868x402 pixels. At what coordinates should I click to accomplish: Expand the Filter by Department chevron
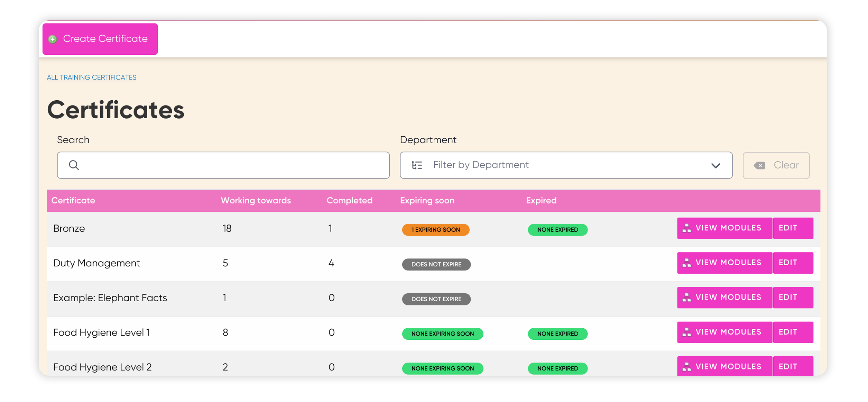point(715,165)
